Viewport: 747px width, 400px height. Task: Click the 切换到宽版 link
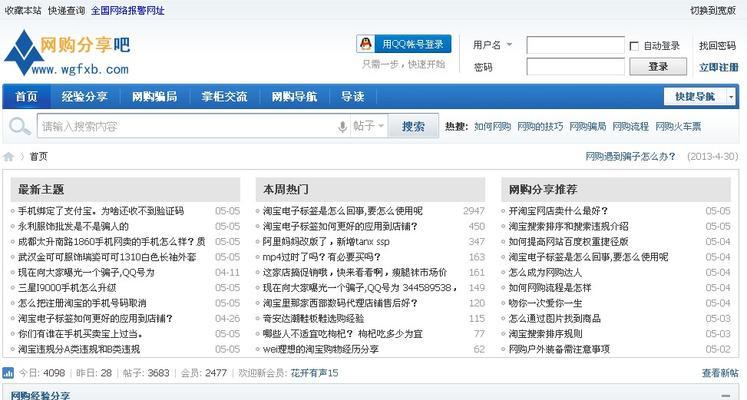tap(713, 10)
